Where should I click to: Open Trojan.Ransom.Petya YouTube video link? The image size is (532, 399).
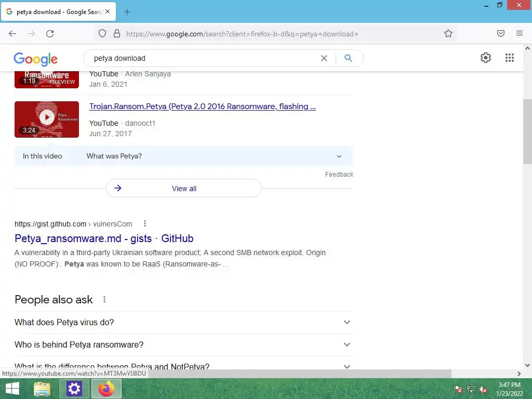pyautogui.click(x=203, y=107)
